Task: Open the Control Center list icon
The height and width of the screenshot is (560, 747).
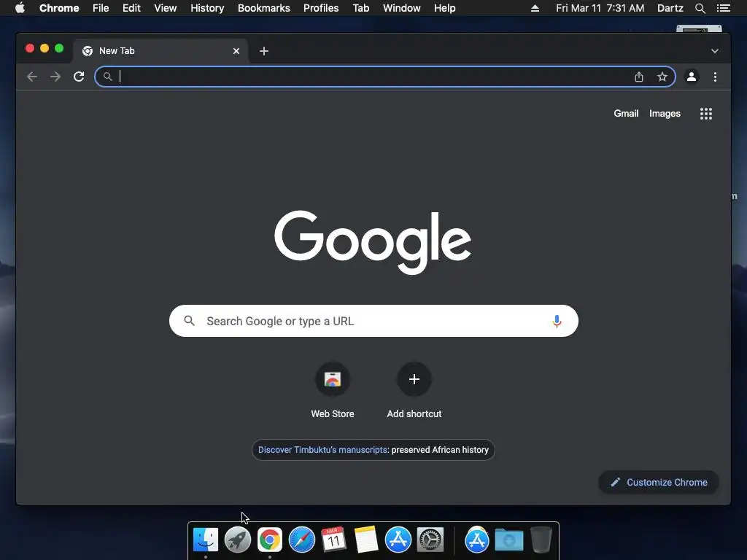Action: tap(723, 8)
